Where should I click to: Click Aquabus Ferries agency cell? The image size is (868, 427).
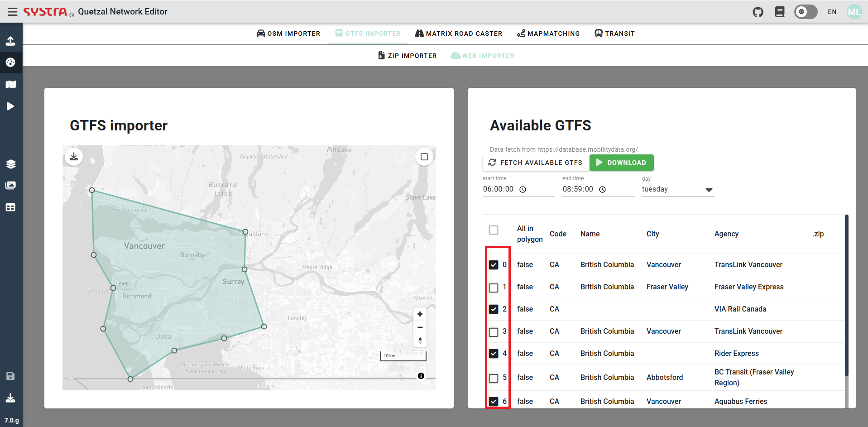pos(741,401)
